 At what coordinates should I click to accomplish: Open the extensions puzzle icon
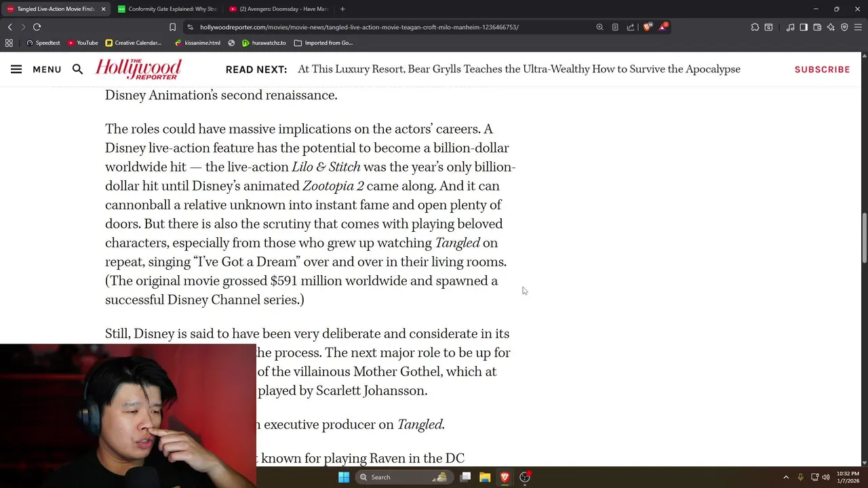coord(755,27)
